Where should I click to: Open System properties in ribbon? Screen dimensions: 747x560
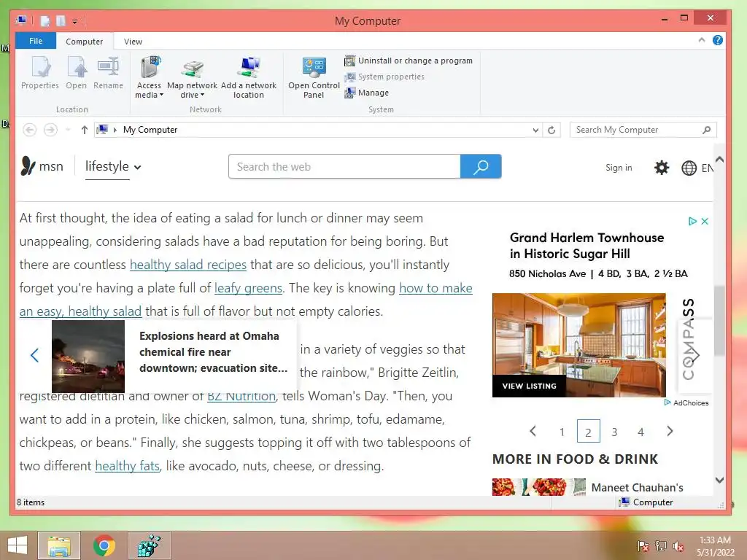tap(384, 77)
